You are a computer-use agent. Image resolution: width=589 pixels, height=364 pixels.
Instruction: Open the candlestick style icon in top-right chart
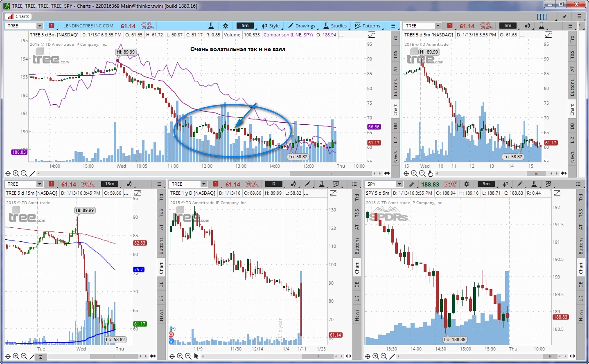click(x=527, y=25)
